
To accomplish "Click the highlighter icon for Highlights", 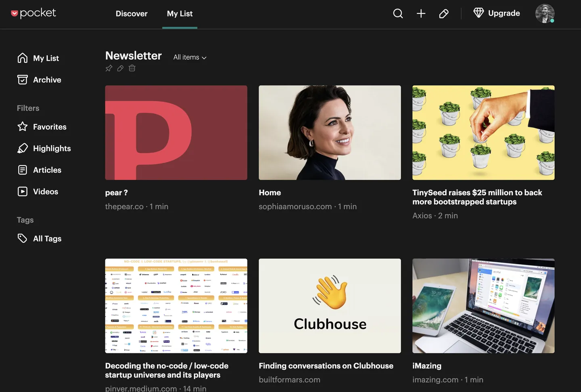I will click(23, 148).
